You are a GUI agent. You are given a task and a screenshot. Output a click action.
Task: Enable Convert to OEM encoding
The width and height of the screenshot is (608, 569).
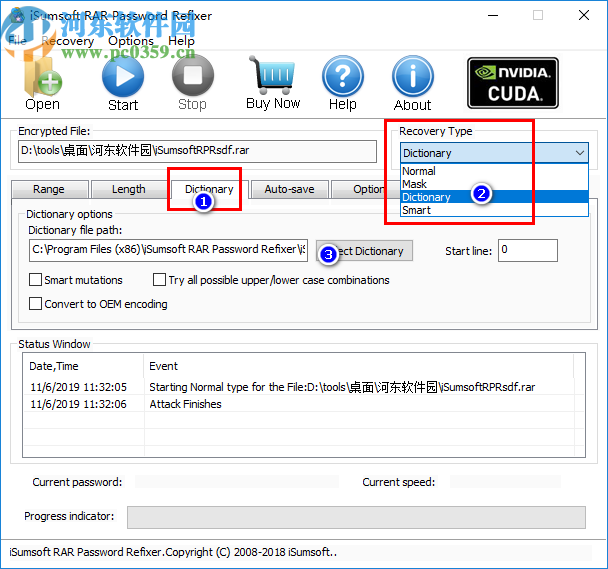tap(36, 303)
